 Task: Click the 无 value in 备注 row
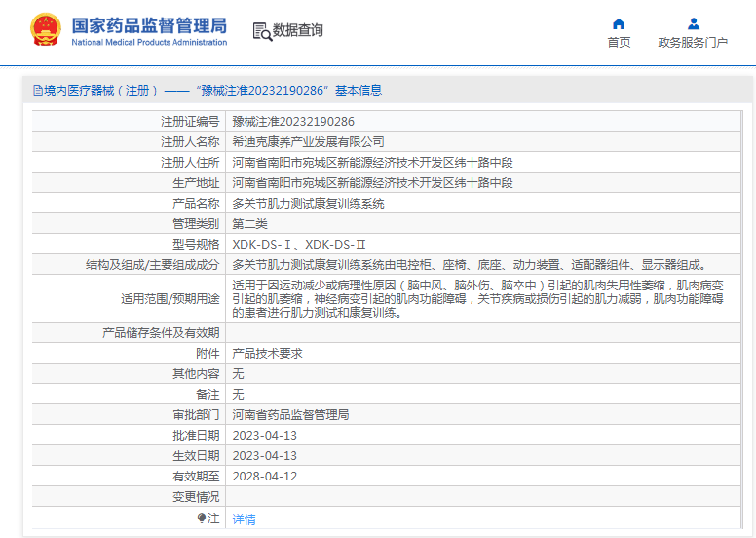[238, 394]
